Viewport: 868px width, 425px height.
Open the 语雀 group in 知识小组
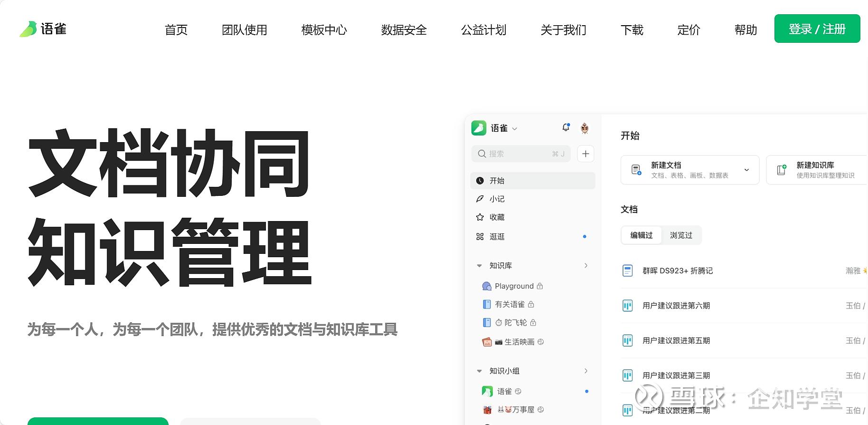504,391
